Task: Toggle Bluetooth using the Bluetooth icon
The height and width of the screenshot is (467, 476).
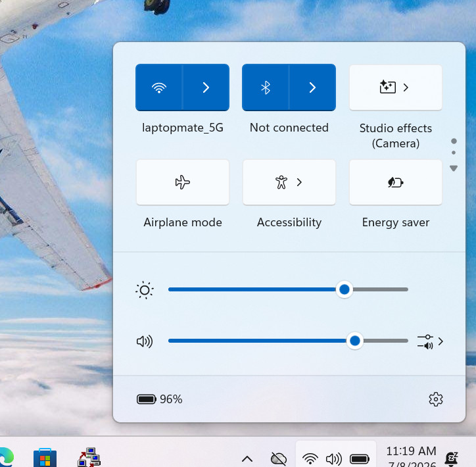Action: click(266, 87)
